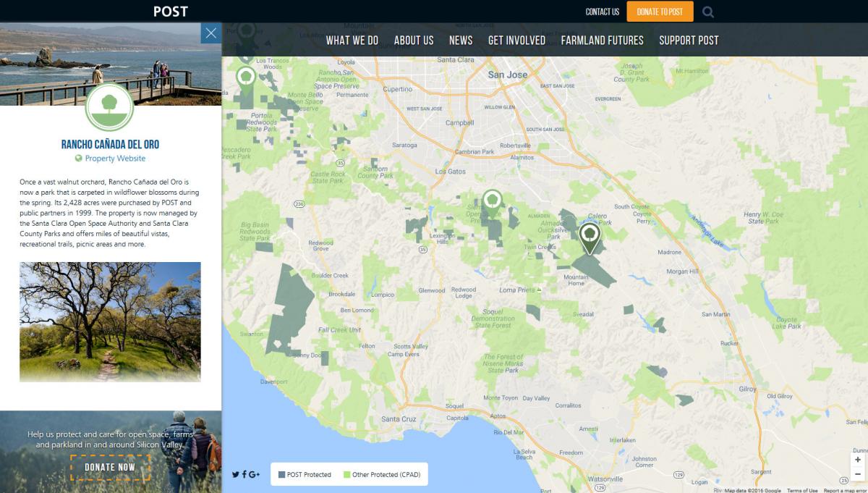The image size is (868, 493).
Task: Click the San Jose label on map
Action: (507, 75)
